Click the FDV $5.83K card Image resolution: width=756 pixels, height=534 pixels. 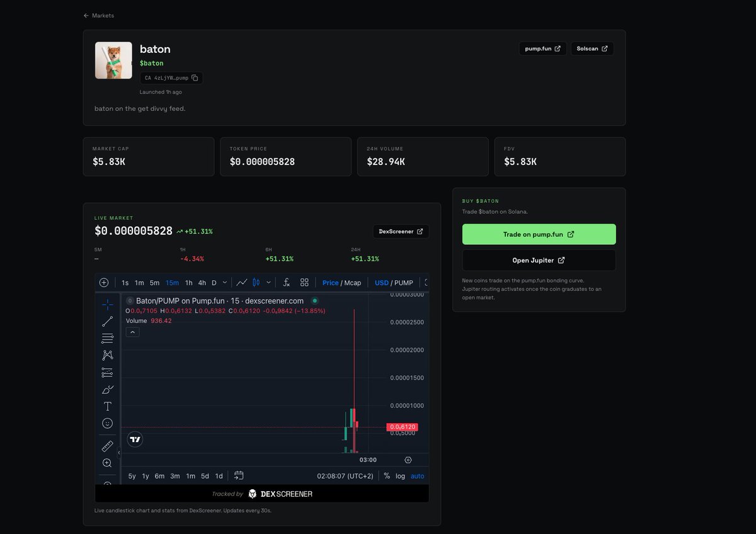[560, 157]
